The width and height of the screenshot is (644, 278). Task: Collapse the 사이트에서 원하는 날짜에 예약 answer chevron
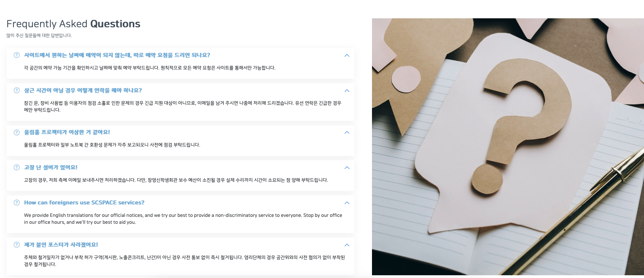click(347, 56)
